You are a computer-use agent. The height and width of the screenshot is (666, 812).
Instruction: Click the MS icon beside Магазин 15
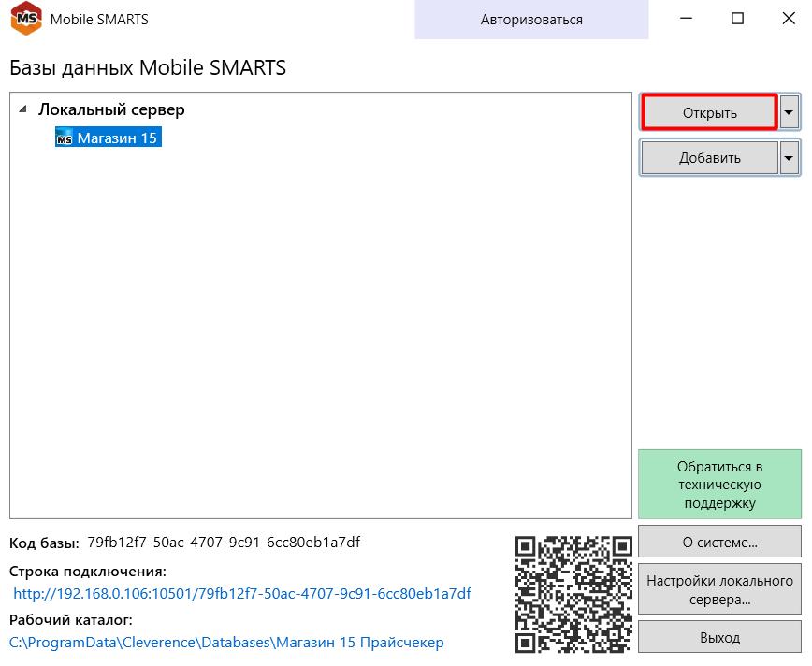pos(65,138)
